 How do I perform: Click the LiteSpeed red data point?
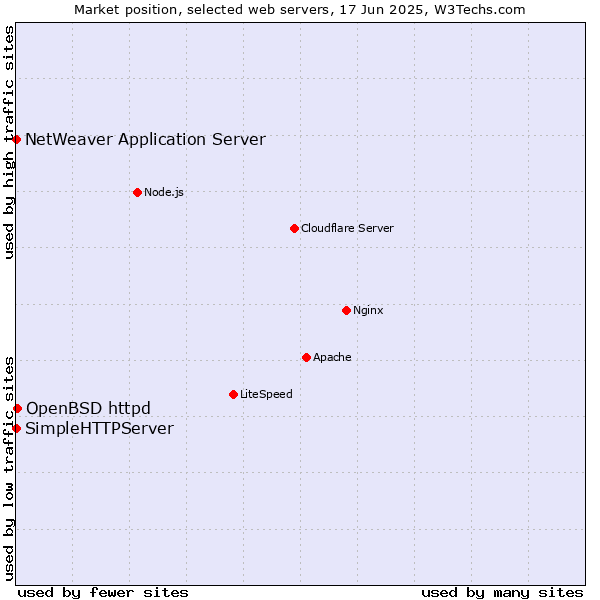[x=233, y=394]
